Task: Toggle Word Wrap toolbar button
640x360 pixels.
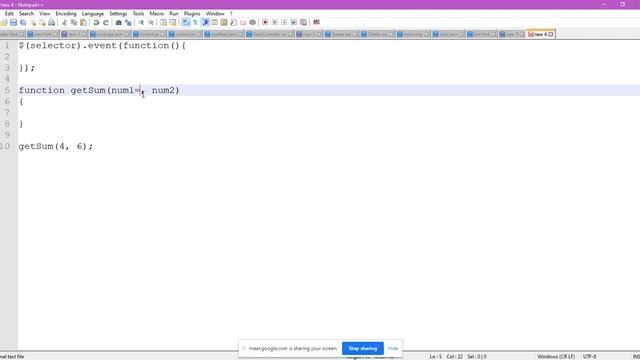Action: click(186, 22)
